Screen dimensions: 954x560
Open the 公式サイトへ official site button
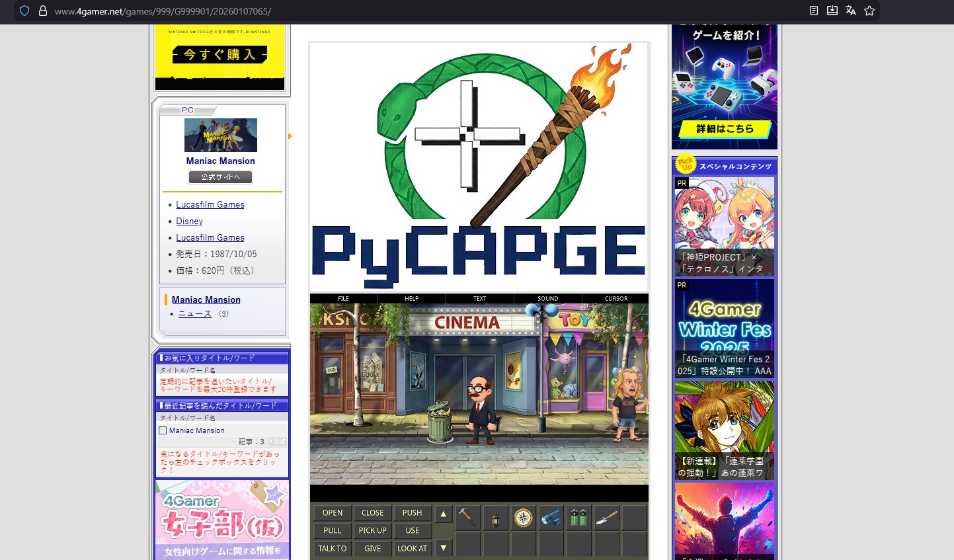220,177
